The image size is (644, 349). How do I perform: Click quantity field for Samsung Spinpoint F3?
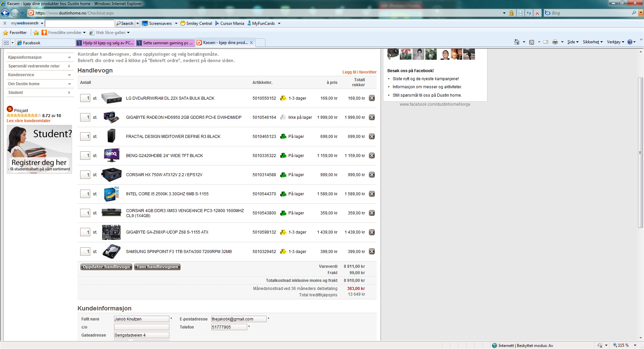pyautogui.click(x=85, y=251)
